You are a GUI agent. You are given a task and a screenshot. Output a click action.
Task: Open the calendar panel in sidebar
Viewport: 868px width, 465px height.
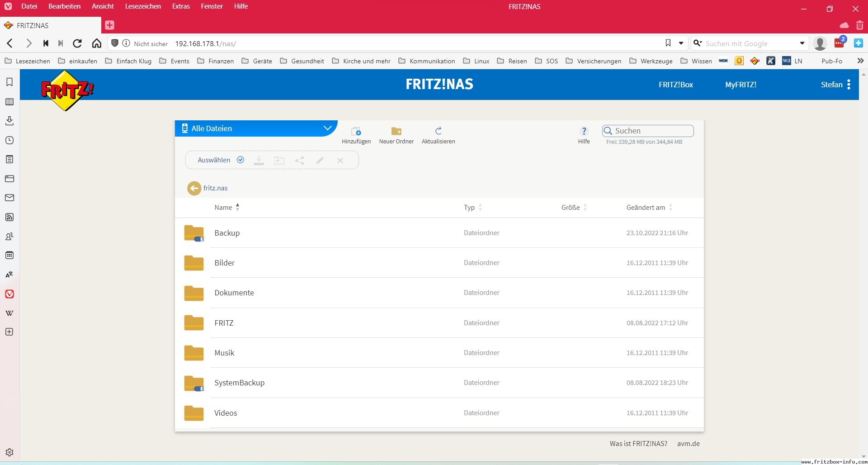[9, 255]
